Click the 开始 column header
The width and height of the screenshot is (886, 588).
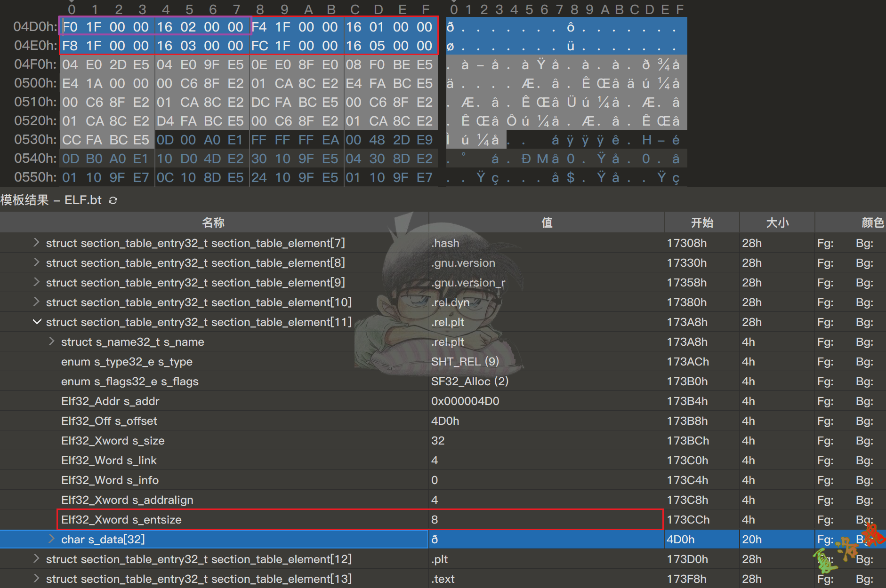pos(702,222)
